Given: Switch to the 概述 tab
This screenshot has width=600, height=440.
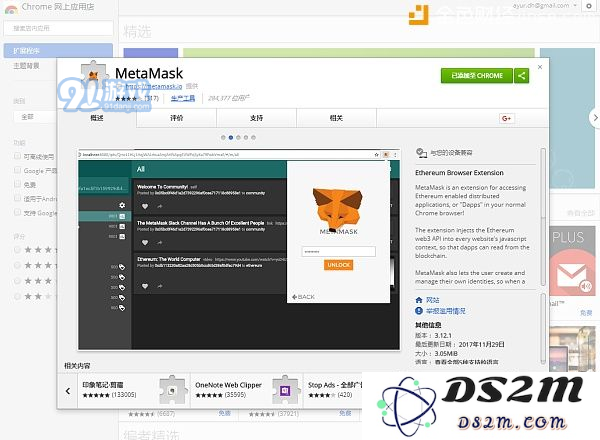Looking at the screenshot, I should [97, 118].
